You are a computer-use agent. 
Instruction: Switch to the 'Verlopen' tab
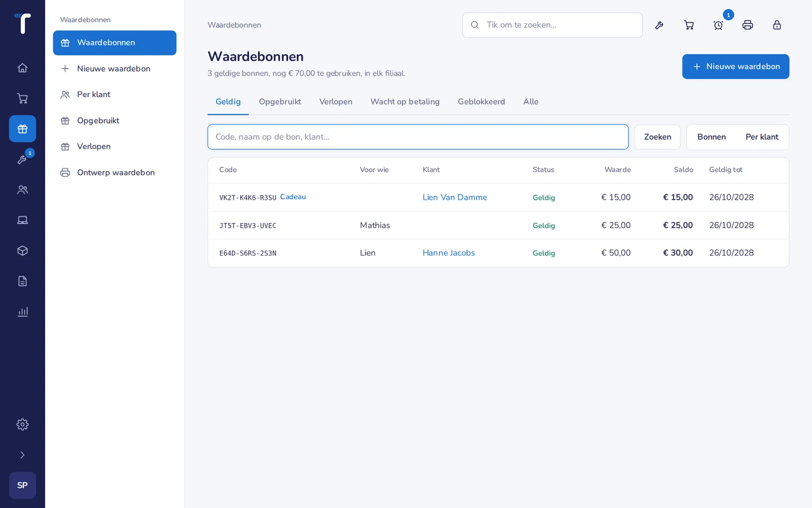click(335, 102)
